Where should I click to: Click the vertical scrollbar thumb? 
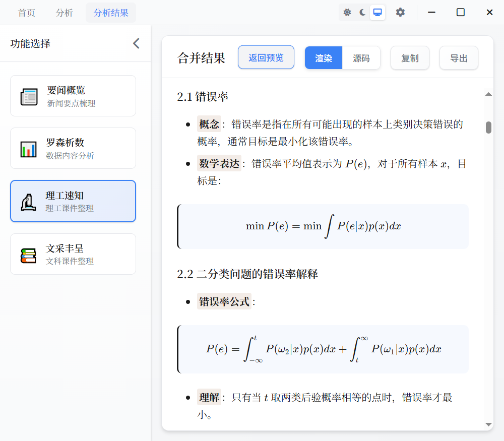click(488, 129)
